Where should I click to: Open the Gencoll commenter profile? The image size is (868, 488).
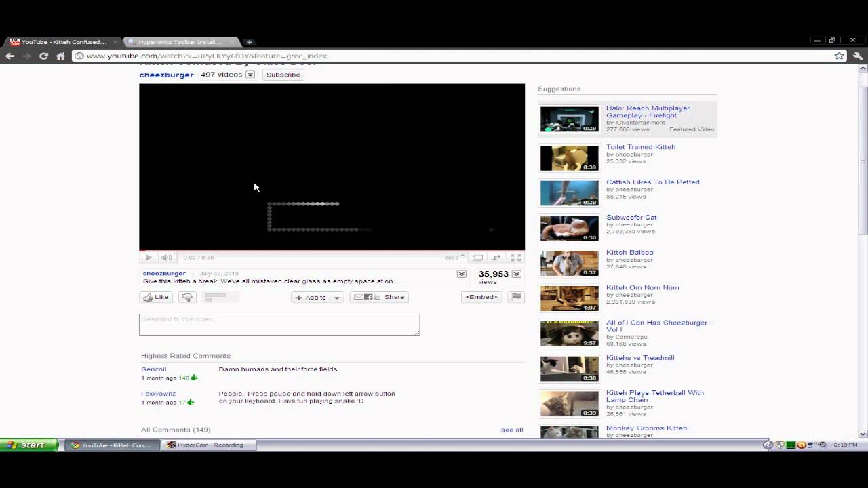[x=154, y=369]
